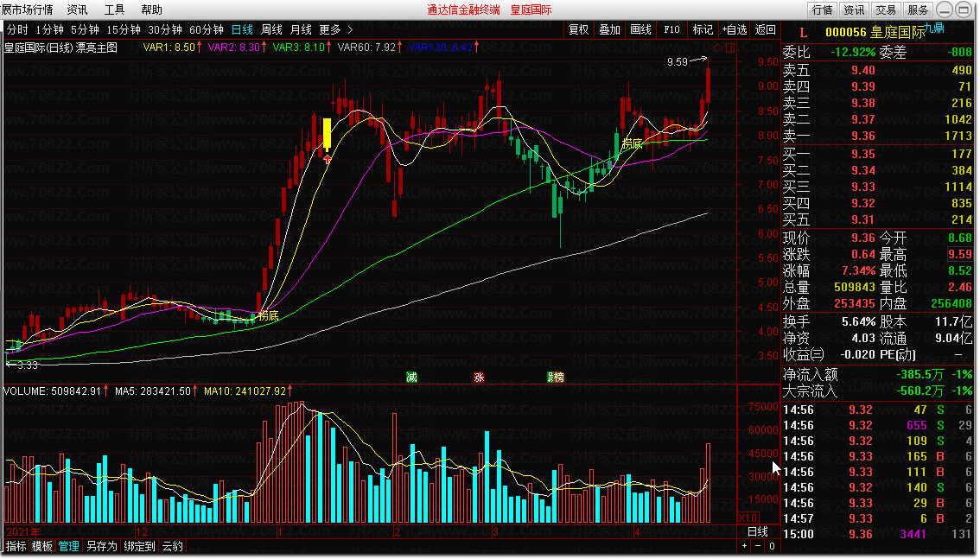Click the 涨 event marker under the chart
This screenshot has width=980, height=559.
coord(479,378)
